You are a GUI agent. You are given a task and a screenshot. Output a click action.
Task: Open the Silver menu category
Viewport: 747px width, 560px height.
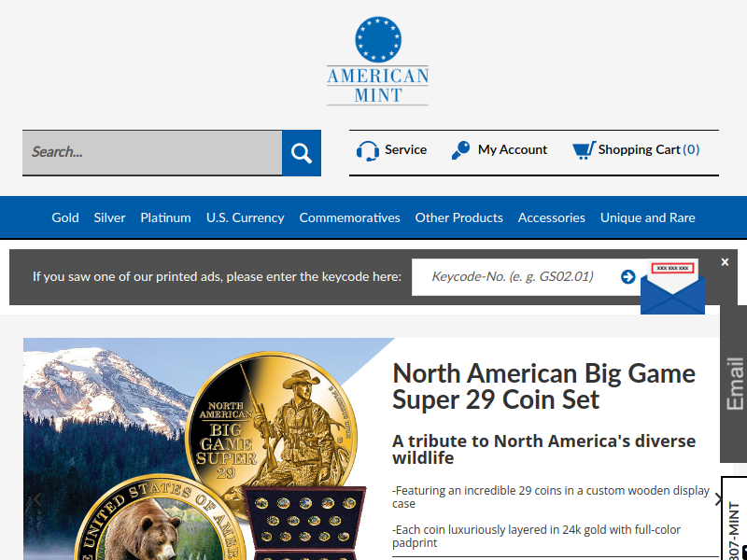[109, 217]
